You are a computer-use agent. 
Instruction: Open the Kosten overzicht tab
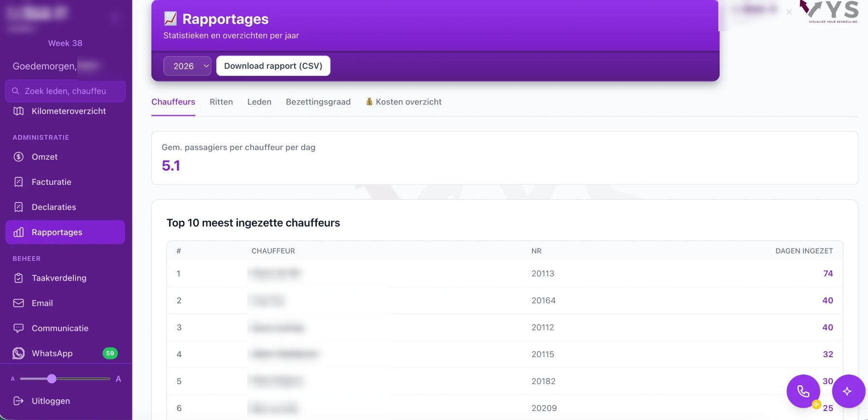point(403,102)
